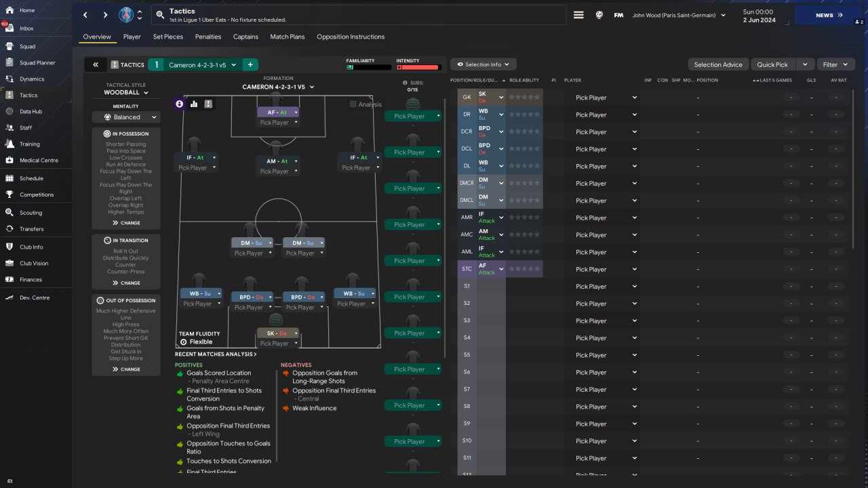The height and width of the screenshot is (488, 868).
Task: Collapse tactics panel with double-arrow button
Action: pyautogui.click(x=96, y=65)
